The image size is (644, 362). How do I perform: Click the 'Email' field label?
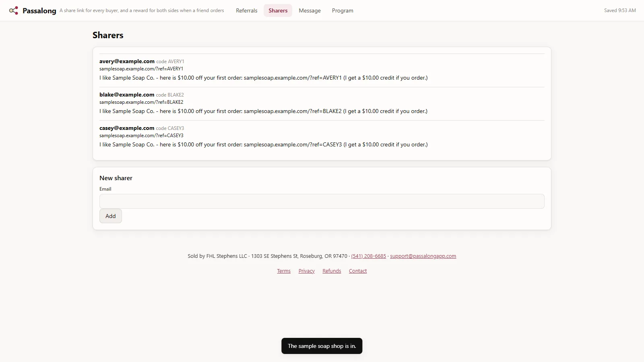(105, 189)
